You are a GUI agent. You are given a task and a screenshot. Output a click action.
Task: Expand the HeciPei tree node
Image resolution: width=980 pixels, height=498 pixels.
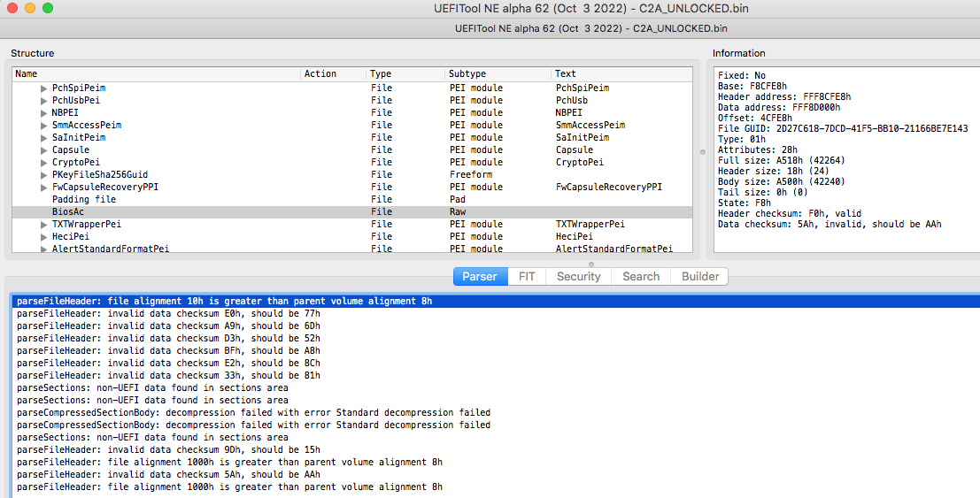click(43, 237)
